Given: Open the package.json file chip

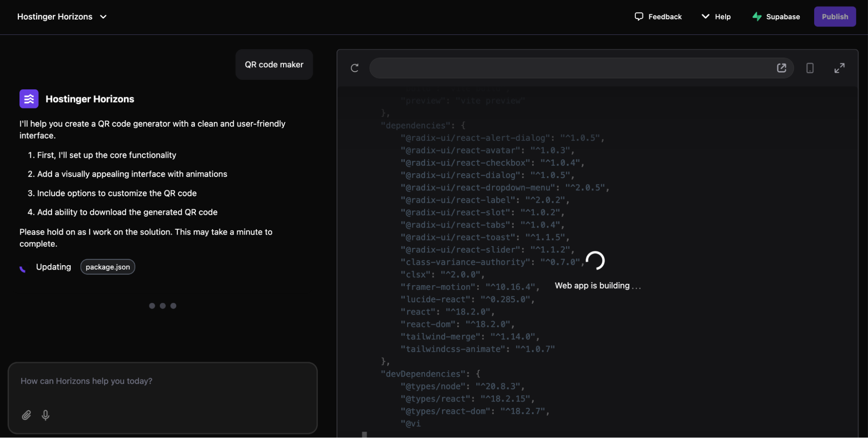Looking at the screenshot, I should point(107,267).
